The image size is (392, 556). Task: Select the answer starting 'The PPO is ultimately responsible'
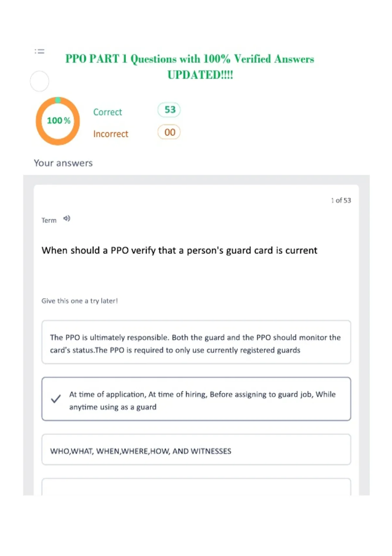[196, 342]
